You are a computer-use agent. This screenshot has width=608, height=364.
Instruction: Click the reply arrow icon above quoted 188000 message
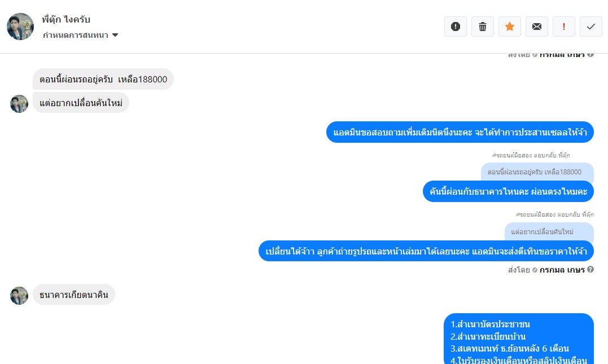click(x=494, y=155)
